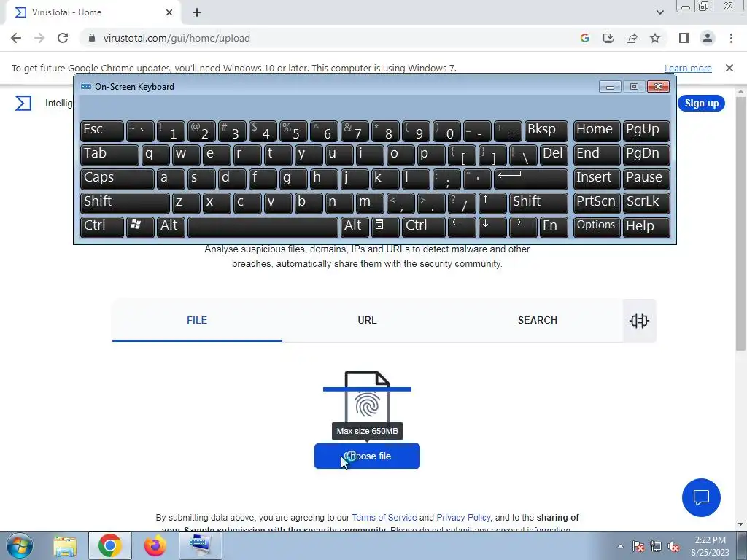Screen dimensions: 747x560
Task: Open Chrome's three-dot menu
Action: [x=731, y=38]
